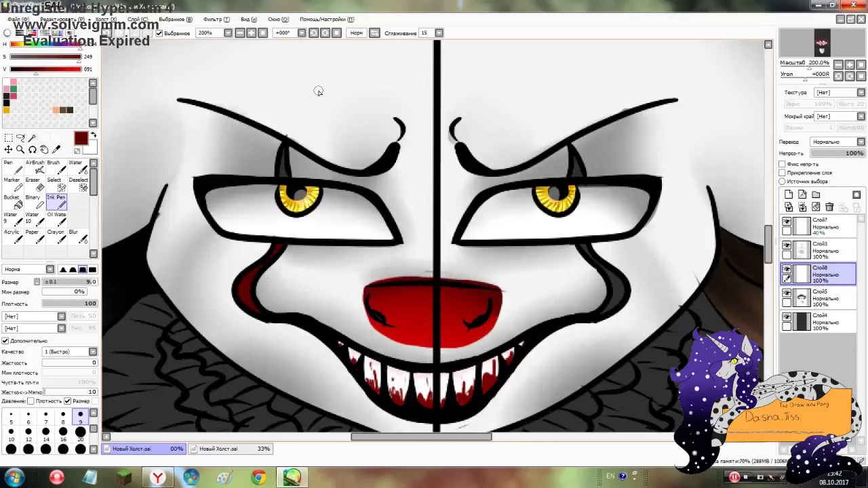Open the Мокрый край dropdown
Screen dimensions: 868x488
point(840,116)
